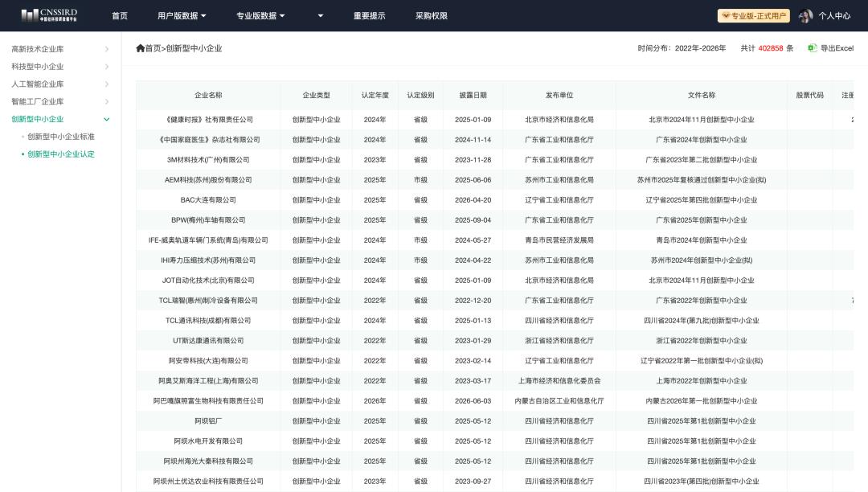Click 上海市经济和信息化委员会 cell
The image size is (868, 492).
click(559, 381)
